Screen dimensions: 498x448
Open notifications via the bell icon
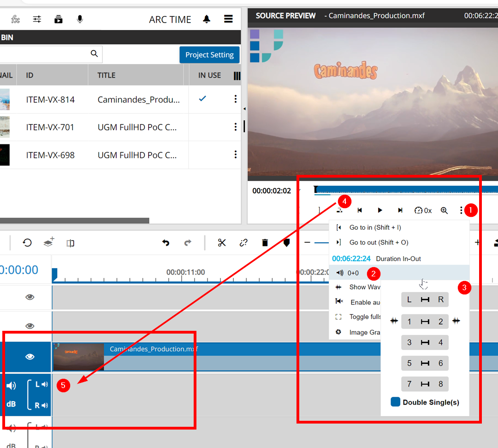pyautogui.click(x=207, y=19)
